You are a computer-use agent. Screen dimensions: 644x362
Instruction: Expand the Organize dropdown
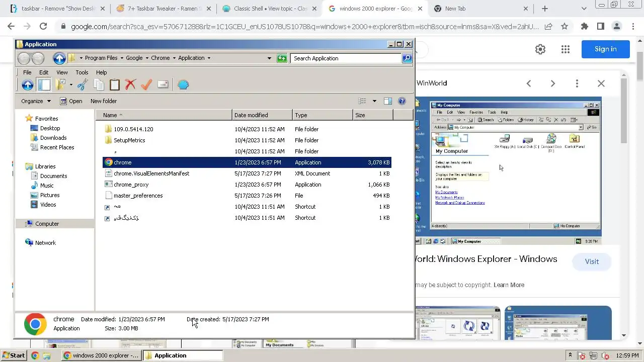(36, 101)
